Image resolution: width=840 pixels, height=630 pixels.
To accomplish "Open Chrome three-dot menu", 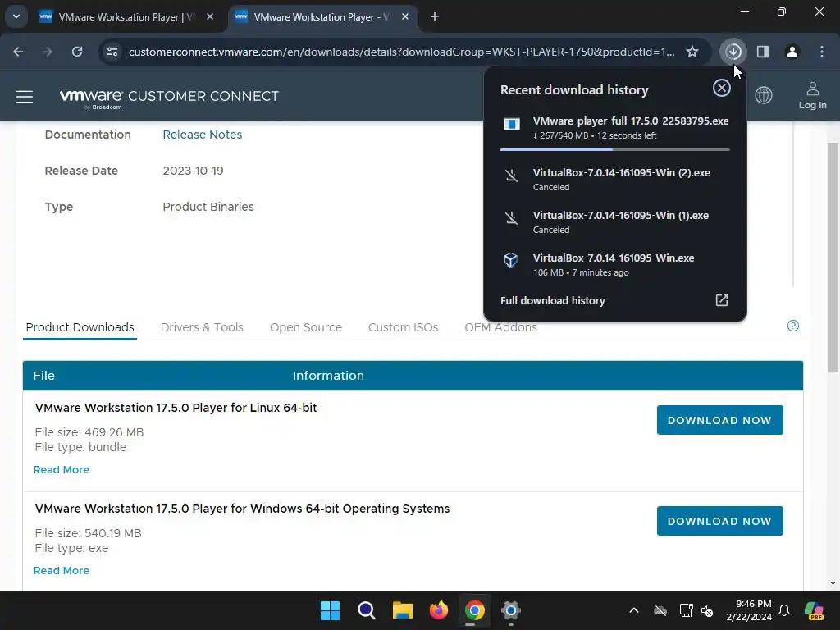I will tap(822, 52).
